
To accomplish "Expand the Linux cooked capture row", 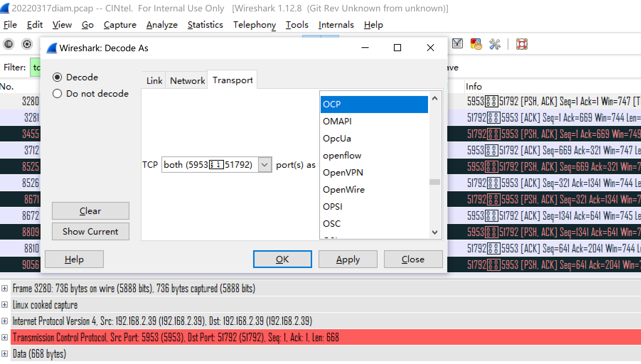I will [5, 305].
